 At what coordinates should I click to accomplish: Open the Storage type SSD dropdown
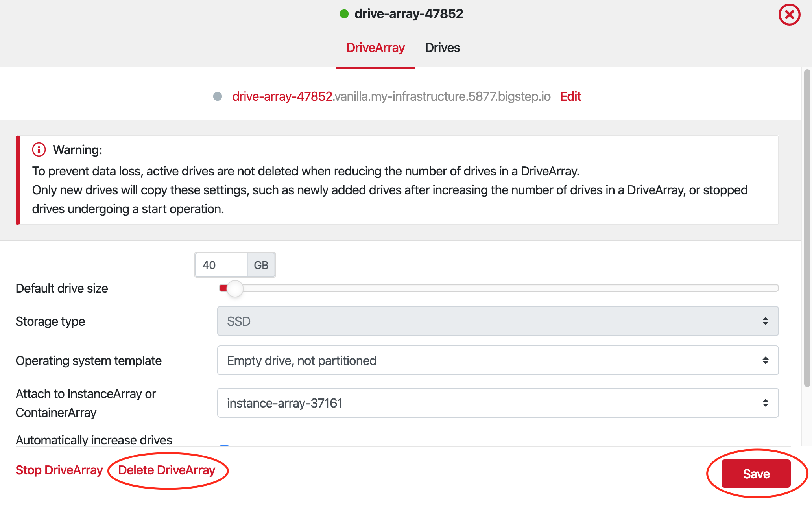pyautogui.click(x=498, y=321)
